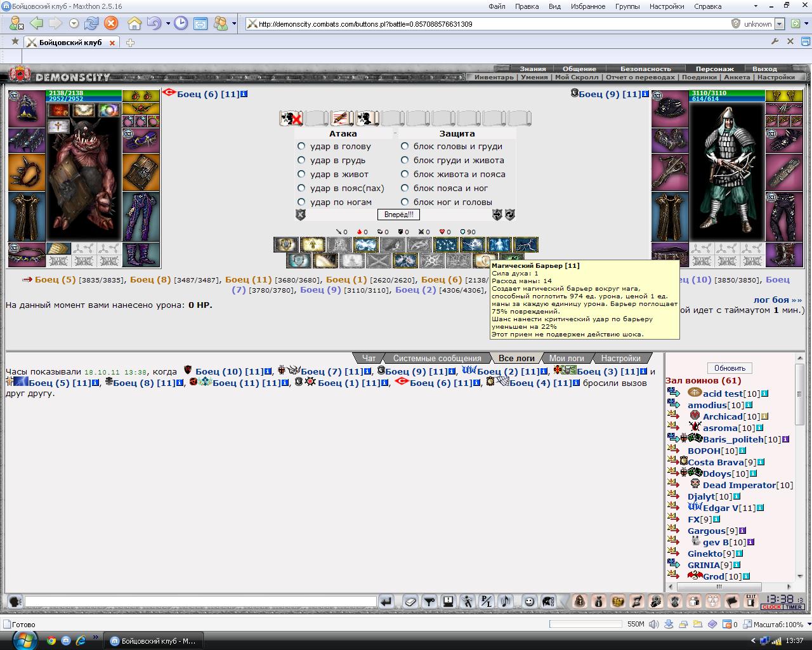Click the CLOCK TIMER display

click(x=783, y=601)
